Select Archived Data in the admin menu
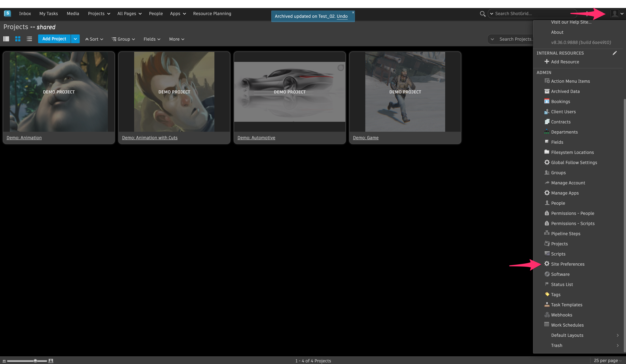This screenshot has width=626, height=364. (565, 91)
